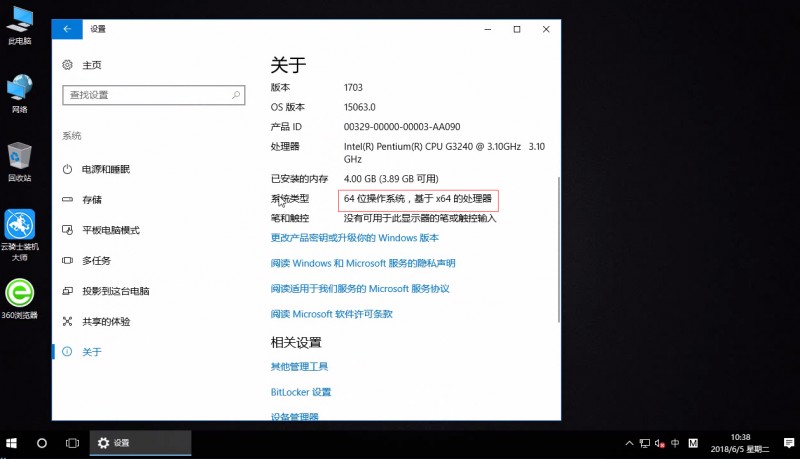The width and height of the screenshot is (800, 459).
Task: Open the Action Center notification icon
Action: tap(789, 443)
